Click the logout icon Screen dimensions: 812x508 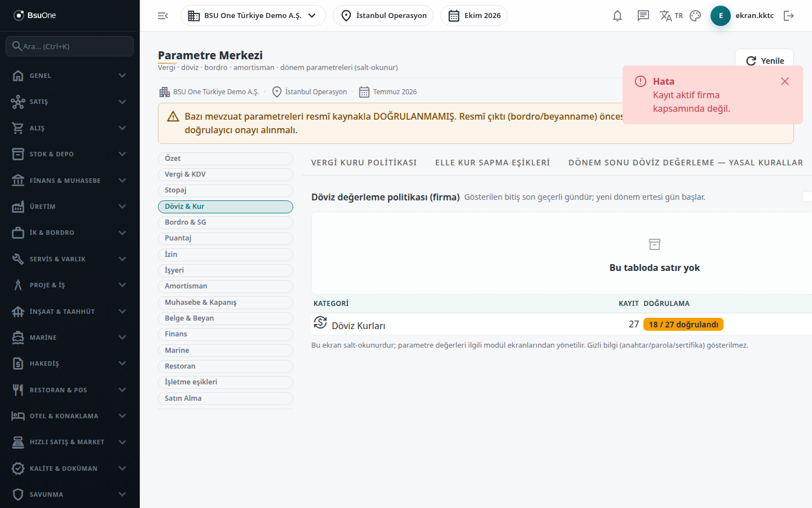click(x=789, y=16)
